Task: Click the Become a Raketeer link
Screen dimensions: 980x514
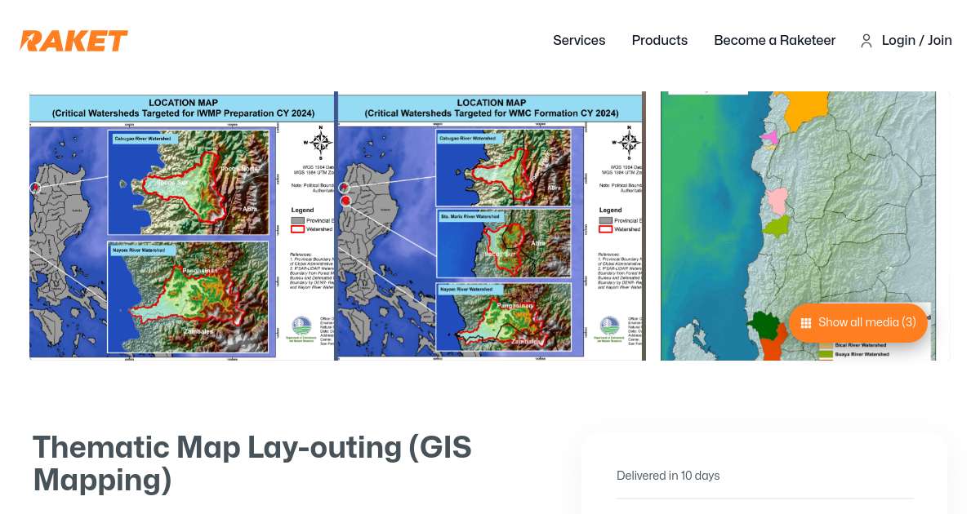Action: [x=774, y=41]
